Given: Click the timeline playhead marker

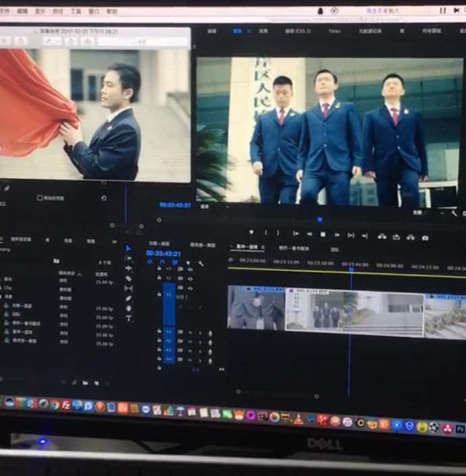Looking at the screenshot, I should click(351, 269).
